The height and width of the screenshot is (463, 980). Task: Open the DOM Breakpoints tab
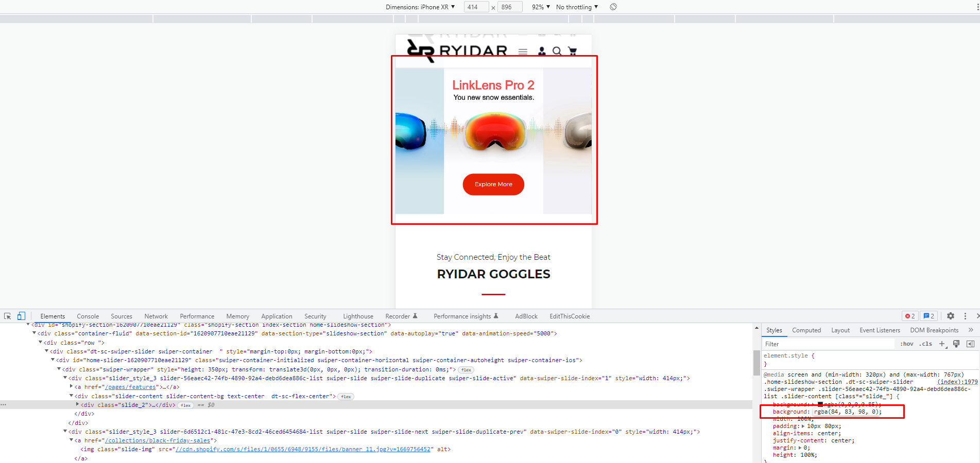coord(934,330)
